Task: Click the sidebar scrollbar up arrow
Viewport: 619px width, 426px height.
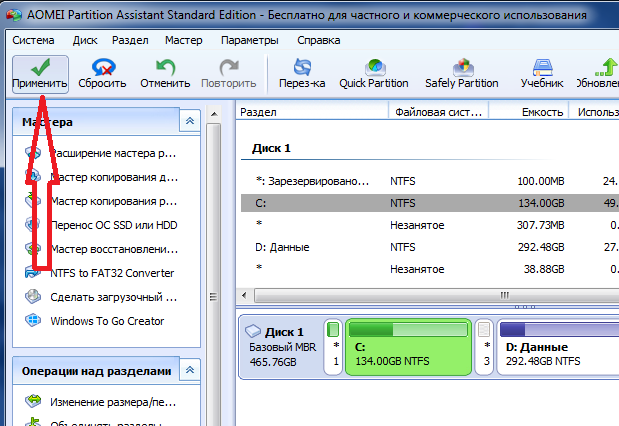Action: [x=214, y=114]
